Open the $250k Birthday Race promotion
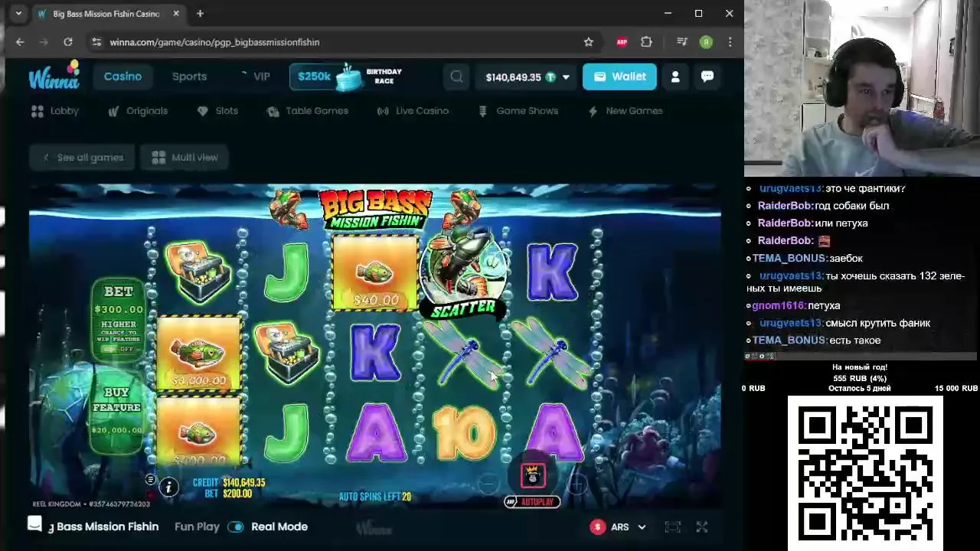Viewport: 980px width, 551px height. point(346,77)
